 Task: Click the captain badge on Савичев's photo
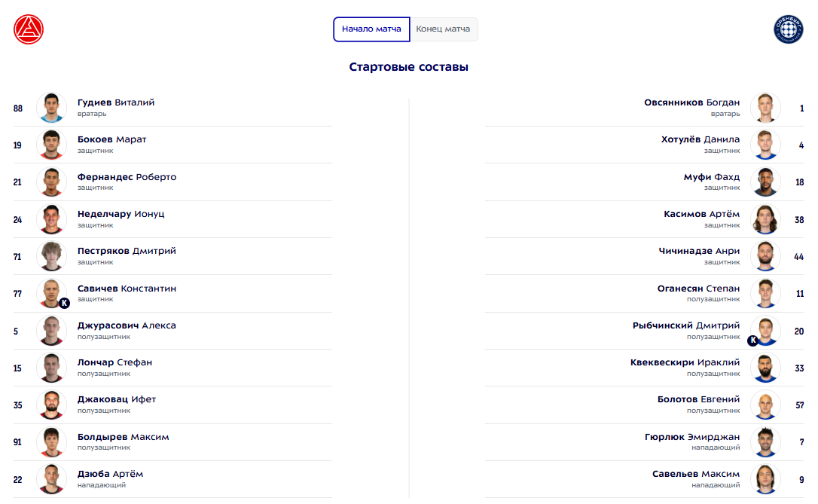tap(64, 303)
